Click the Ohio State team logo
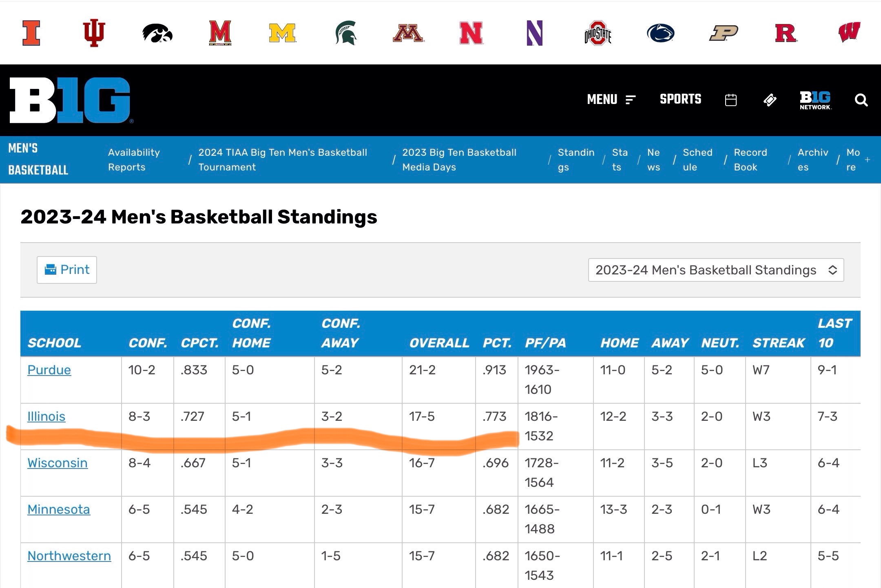The image size is (881, 588). pos(598,33)
